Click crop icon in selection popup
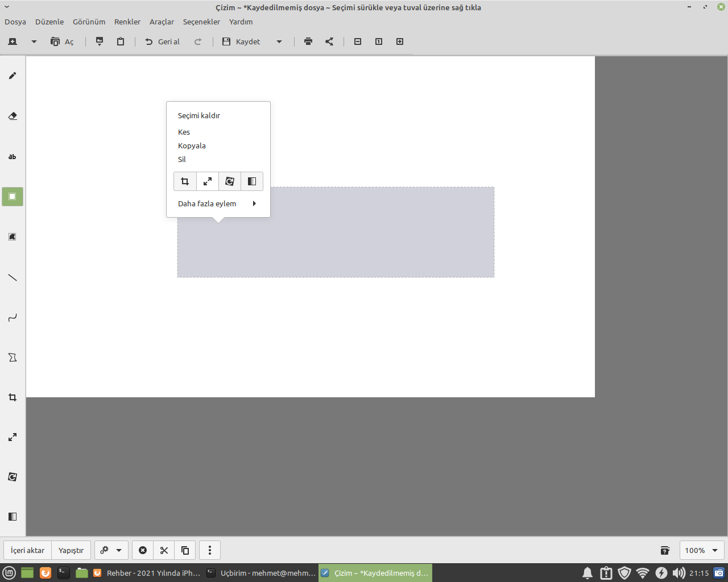The height and width of the screenshot is (582, 728). pyautogui.click(x=185, y=181)
